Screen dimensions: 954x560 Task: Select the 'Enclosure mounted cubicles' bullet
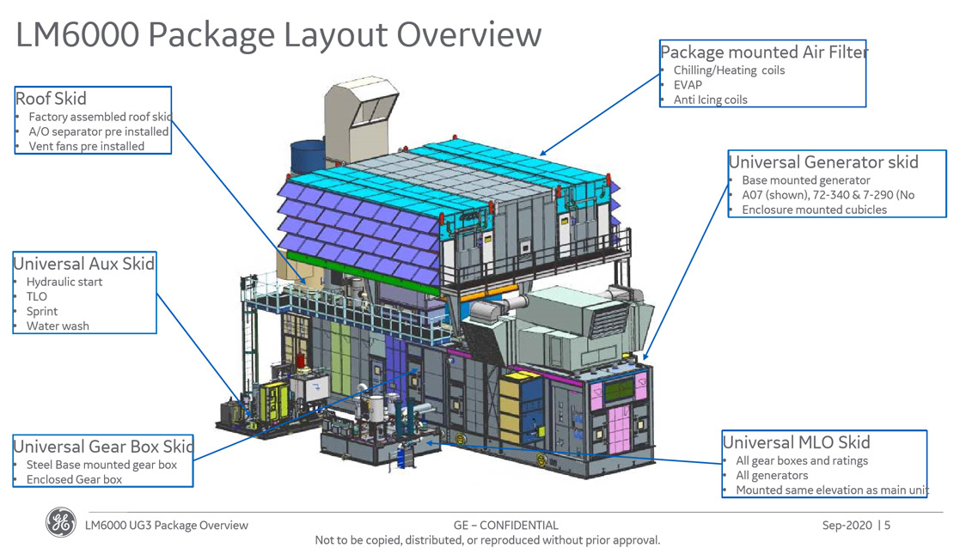(814, 210)
